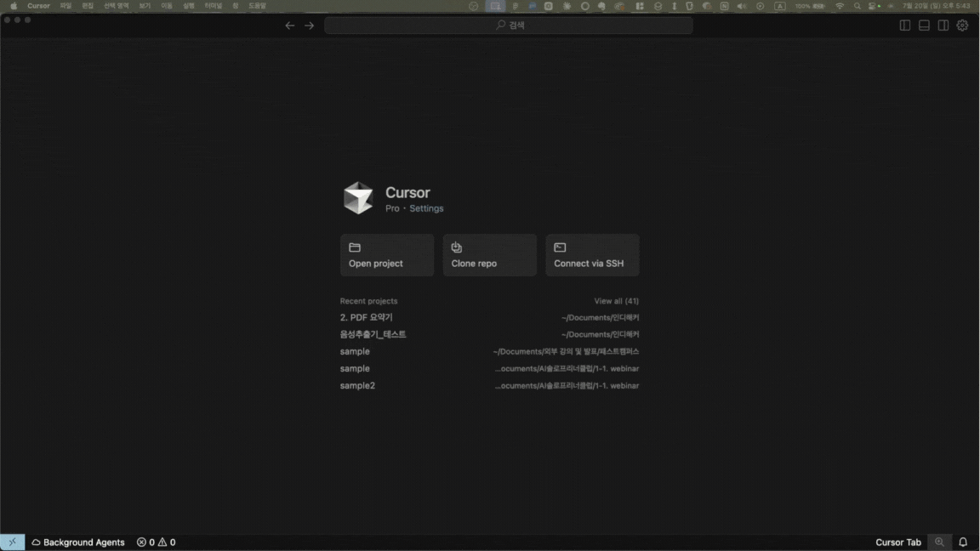Click Cursor Tab in status bar
The width and height of the screenshot is (980, 551).
pos(898,542)
